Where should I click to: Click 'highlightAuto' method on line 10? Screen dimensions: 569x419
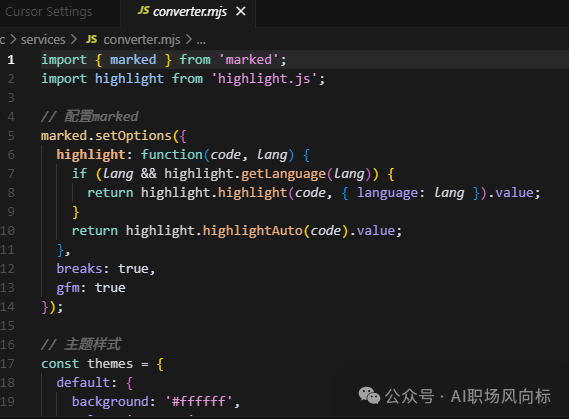pyautogui.click(x=252, y=231)
